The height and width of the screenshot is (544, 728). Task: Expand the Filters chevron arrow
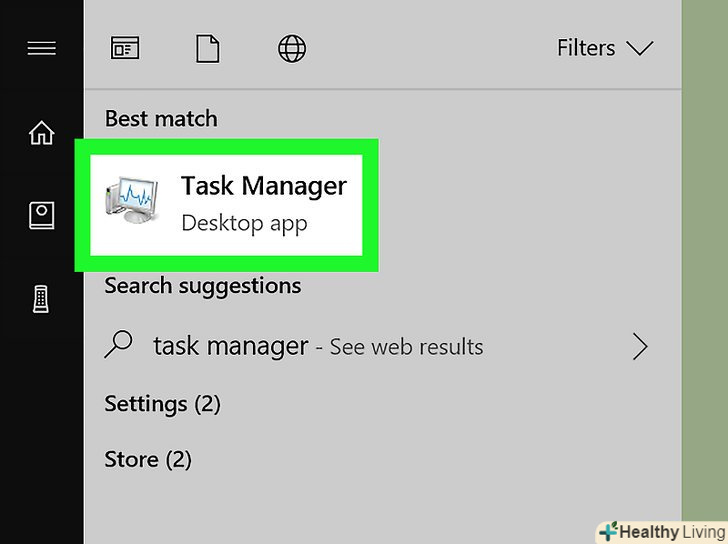(639, 48)
